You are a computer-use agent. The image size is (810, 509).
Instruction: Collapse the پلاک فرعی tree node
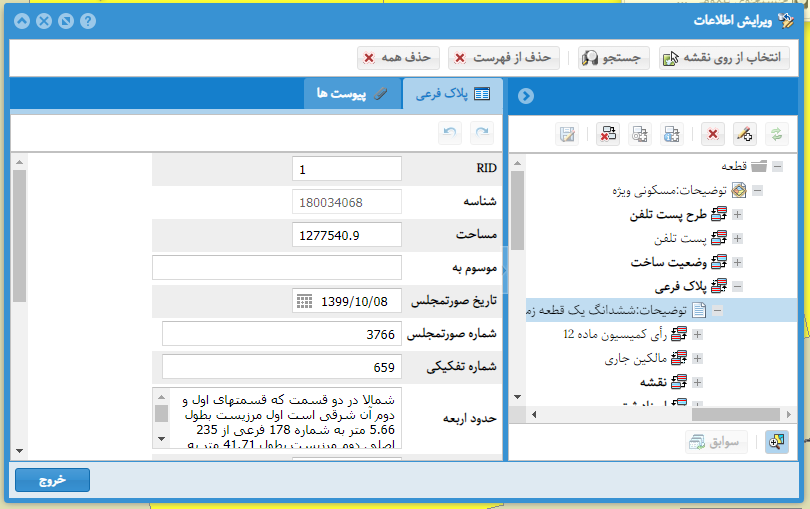pos(738,286)
